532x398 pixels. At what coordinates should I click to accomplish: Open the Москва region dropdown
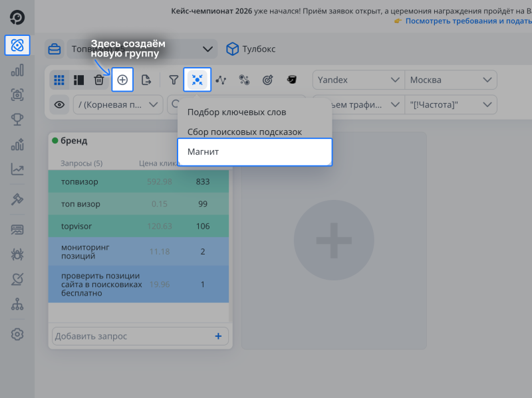[x=451, y=80]
